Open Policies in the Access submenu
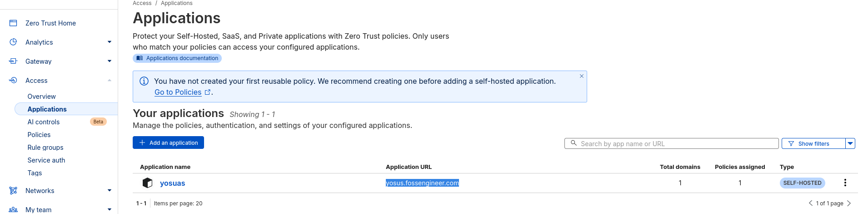 tap(39, 135)
